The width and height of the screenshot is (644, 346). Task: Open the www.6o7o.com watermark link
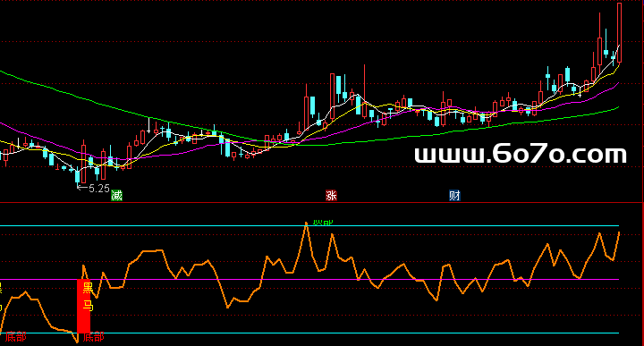pyautogui.click(x=521, y=155)
